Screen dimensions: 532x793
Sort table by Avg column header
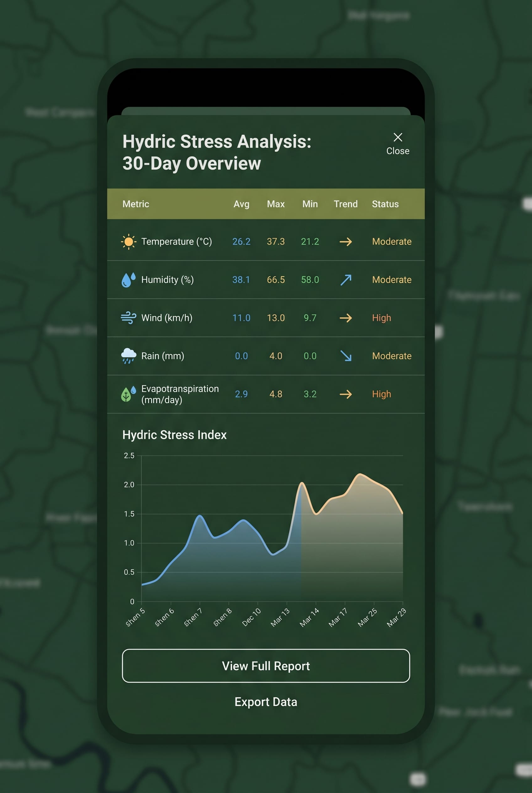click(x=241, y=204)
